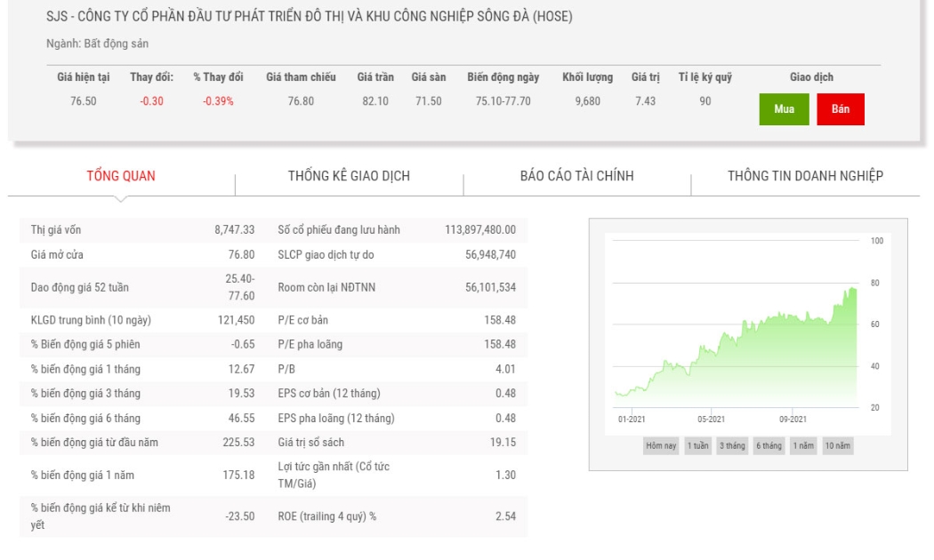Click the chart axis label 01-2021
Image resolution: width=934 pixels, height=560 pixels.
tap(632, 419)
